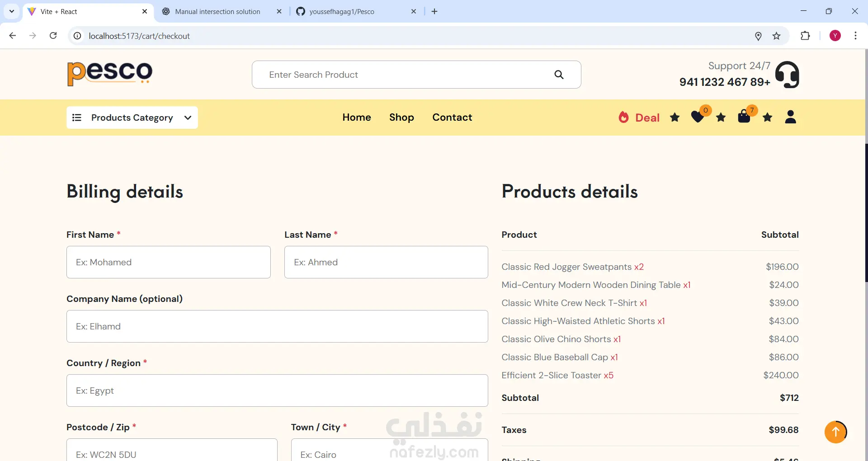Viewport: 868px width, 461px height.
Task: Click Classic White Crew Neck T-Shirt row
Action: (x=650, y=303)
